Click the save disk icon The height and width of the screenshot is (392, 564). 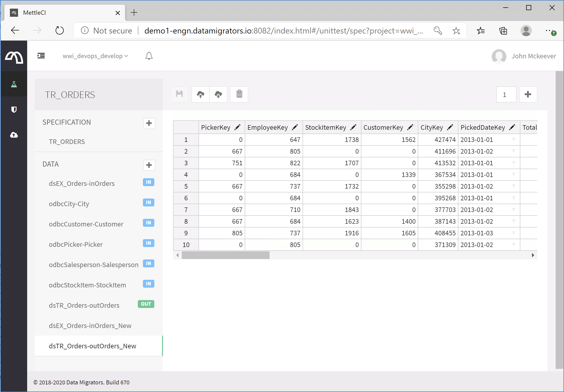click(179, 94)
